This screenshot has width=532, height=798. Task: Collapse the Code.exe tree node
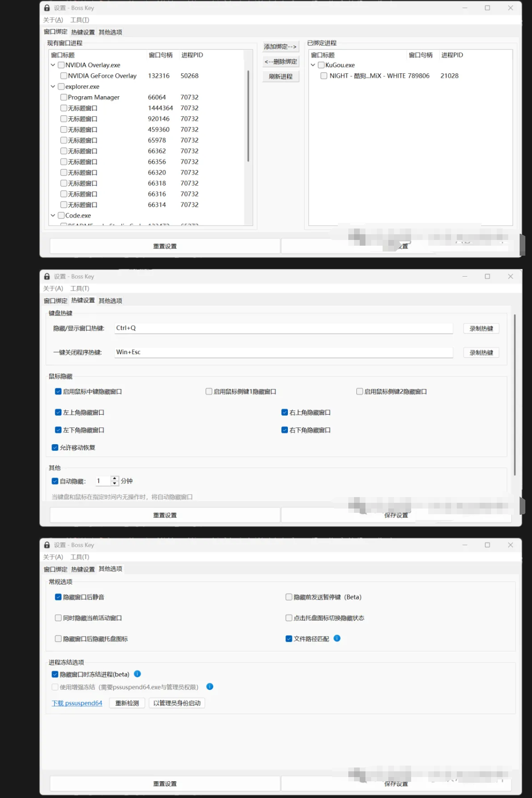click(x=53, y=215)
